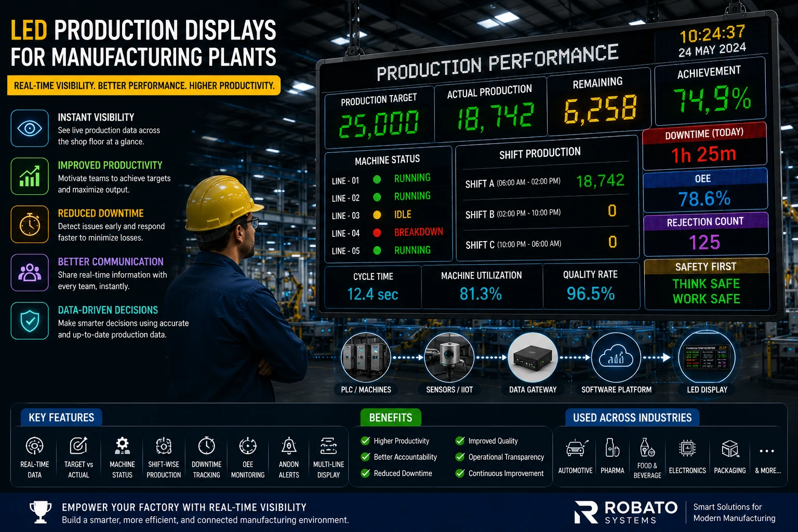
Task: Click the Sensors / IIoT thumbnail circle
Action: [x=449, y=358]
